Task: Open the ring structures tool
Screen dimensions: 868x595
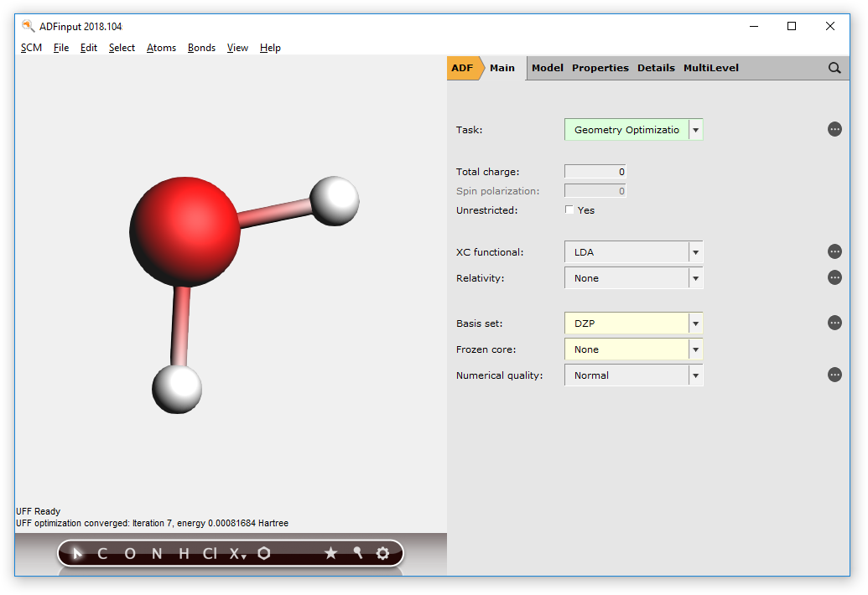Action: click(264, 553)
